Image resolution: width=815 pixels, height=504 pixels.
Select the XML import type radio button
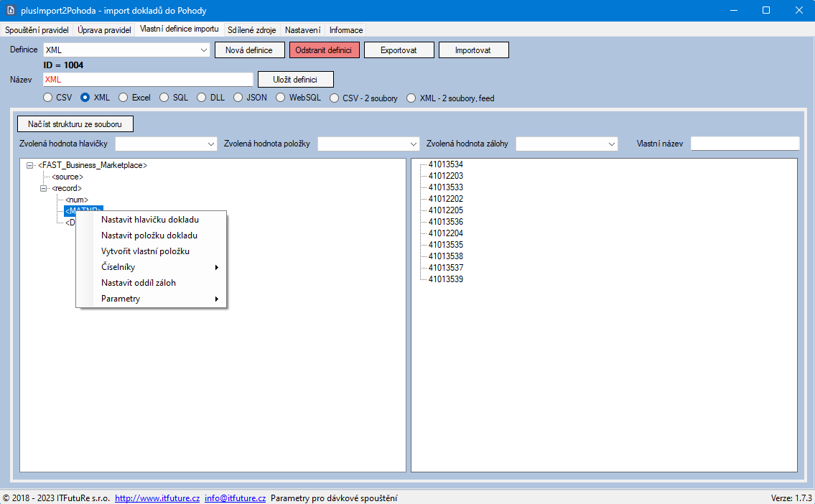coord(85,98)
